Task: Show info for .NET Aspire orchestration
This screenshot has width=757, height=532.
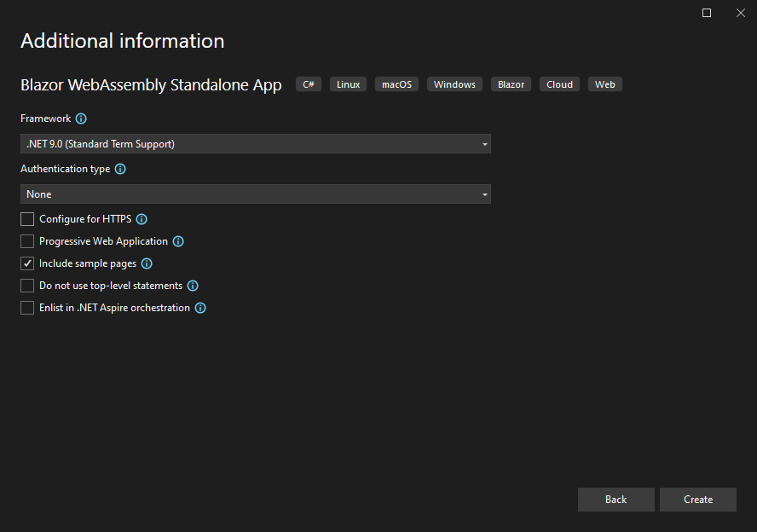Action: [x=200, y=308]
